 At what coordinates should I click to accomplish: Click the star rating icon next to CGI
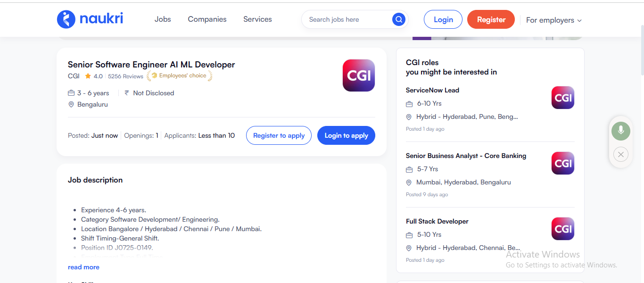point(89,75)
